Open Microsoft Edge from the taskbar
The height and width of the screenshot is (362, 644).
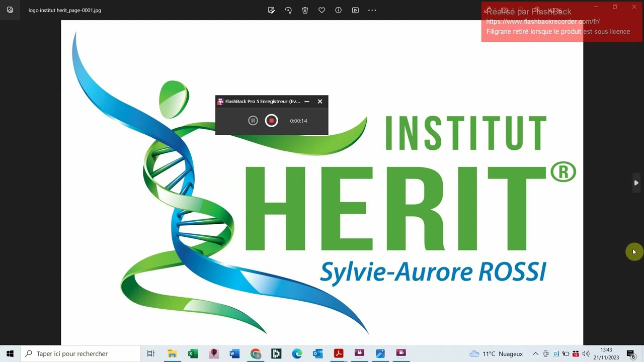pyautogui.click(x=297, y=353)
